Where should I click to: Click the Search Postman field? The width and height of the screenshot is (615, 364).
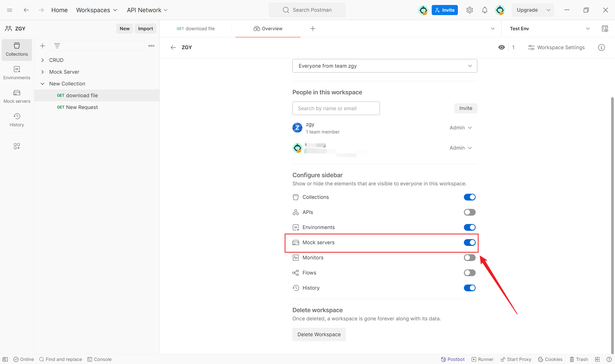pos(307,10)
